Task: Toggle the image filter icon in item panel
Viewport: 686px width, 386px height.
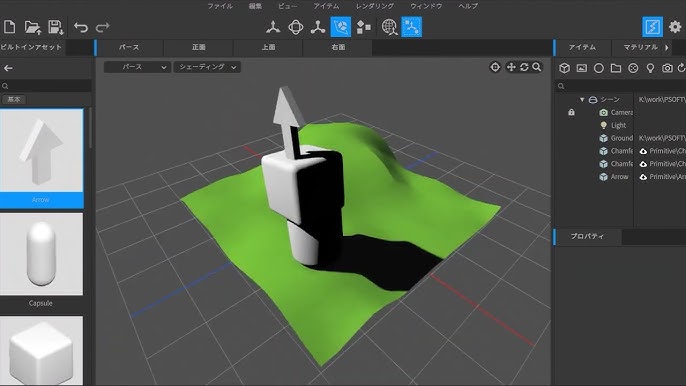Action: pyautogui.click(x=581, y=68)
